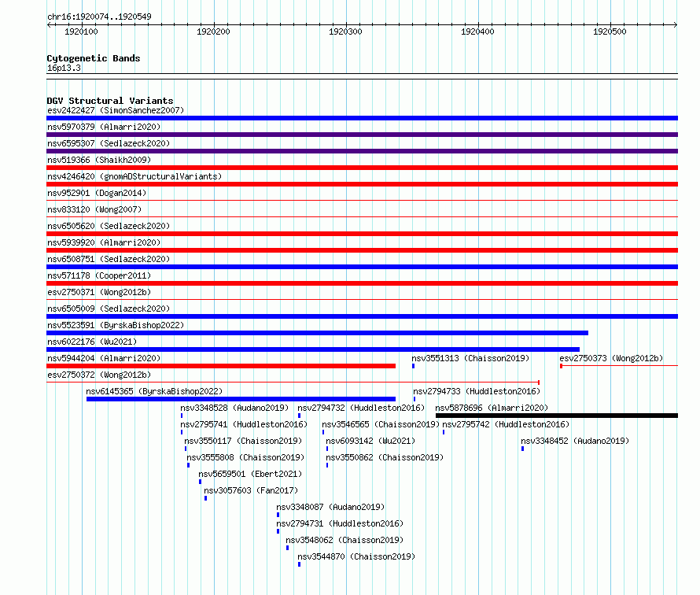700x595 pixels.
Task: Click nsv3550117 (Chaisson2019) label
Action: click(x=243, y=441)
